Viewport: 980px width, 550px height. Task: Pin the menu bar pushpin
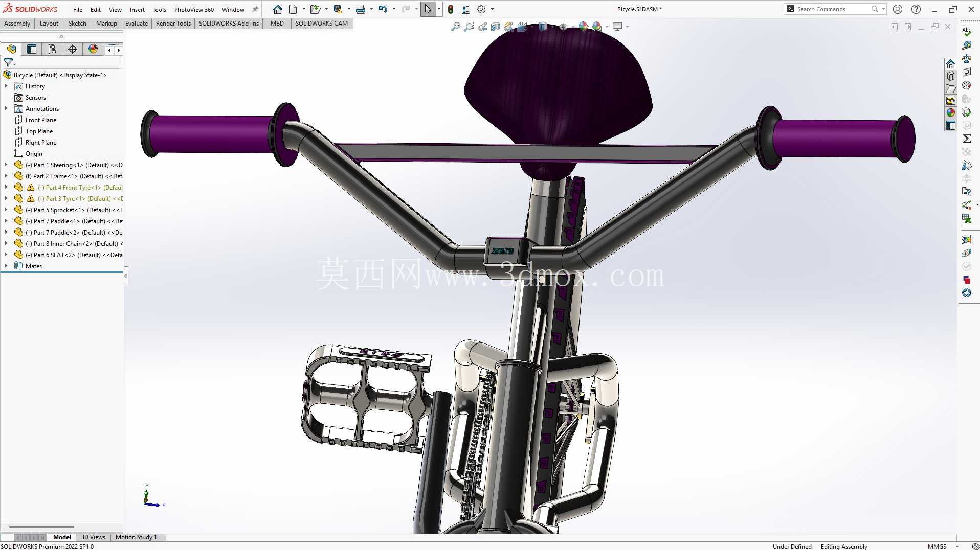[x=255, y=9]
